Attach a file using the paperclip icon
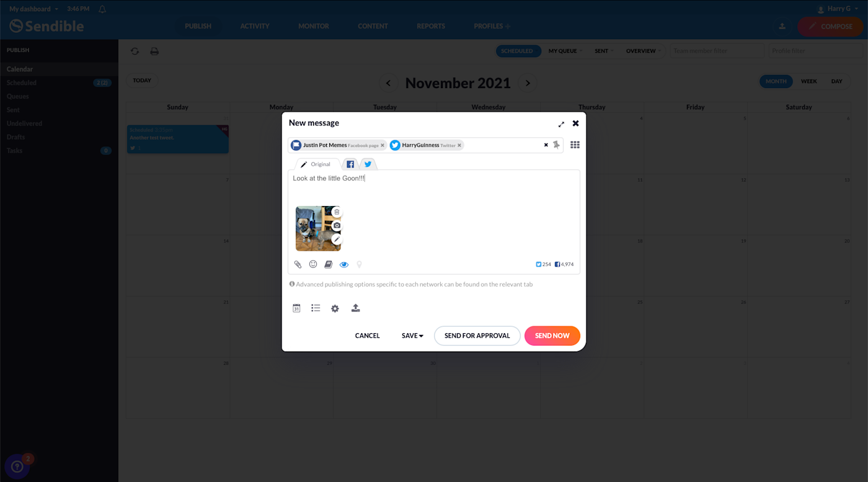Image resolution: width=868 pixels, height=482 pixels. coord(298,264)
